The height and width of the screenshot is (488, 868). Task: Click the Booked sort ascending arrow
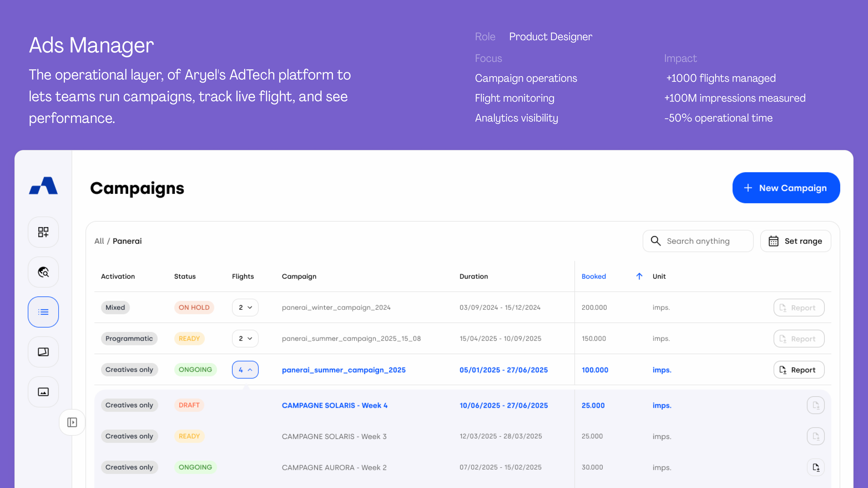click(639, 276)
